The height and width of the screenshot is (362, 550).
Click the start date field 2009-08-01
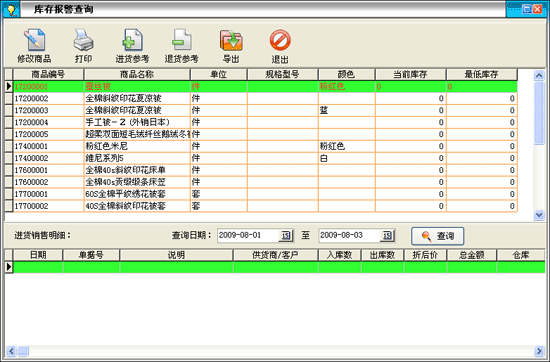pos(248,235)
